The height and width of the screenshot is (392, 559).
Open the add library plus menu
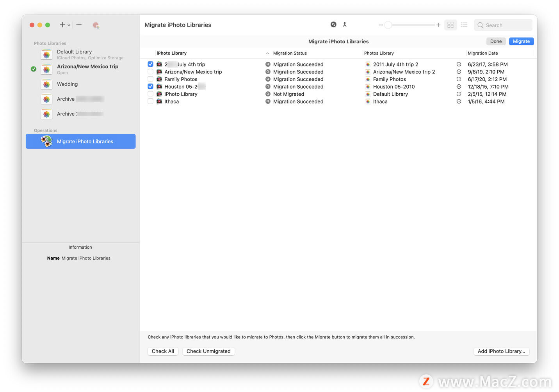pyautogui.click(x=65, y=25)
